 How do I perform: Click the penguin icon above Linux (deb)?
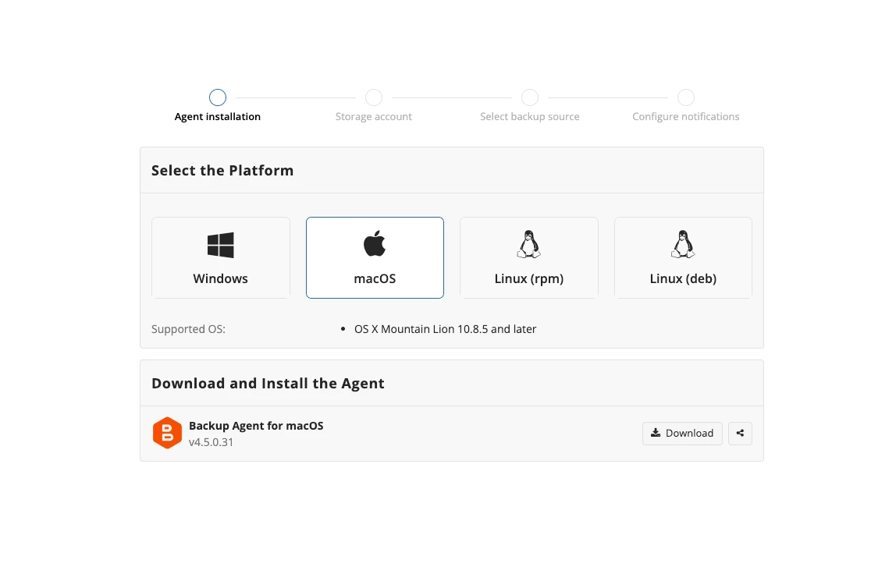coord(683,244)
